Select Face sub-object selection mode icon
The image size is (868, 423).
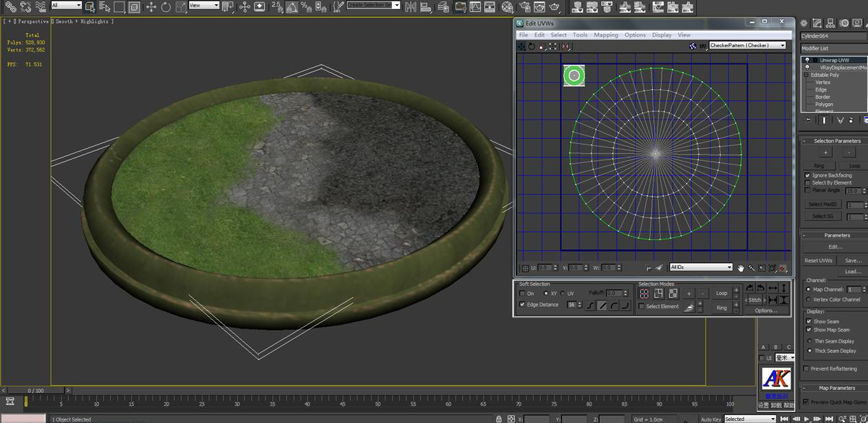[x=673, y=294]
